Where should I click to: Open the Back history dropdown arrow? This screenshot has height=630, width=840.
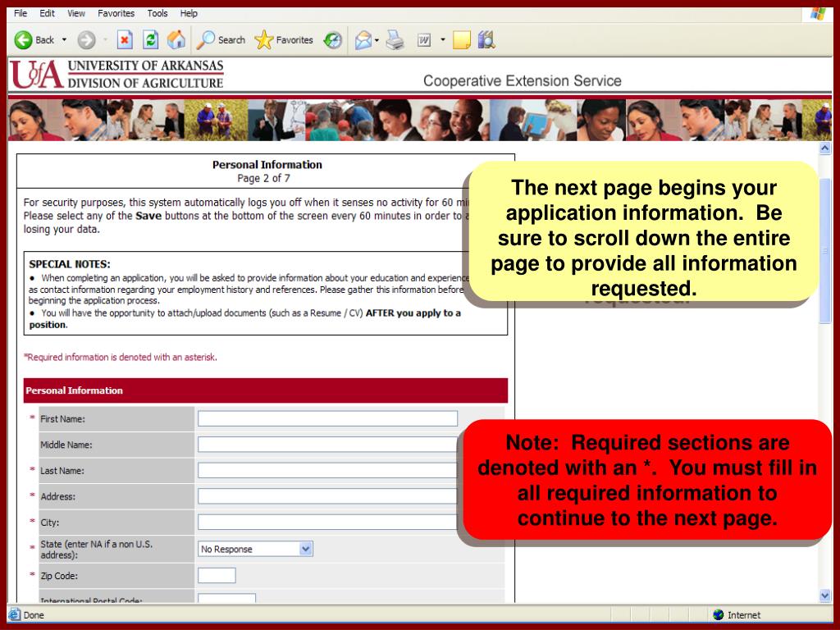point(64,39)
